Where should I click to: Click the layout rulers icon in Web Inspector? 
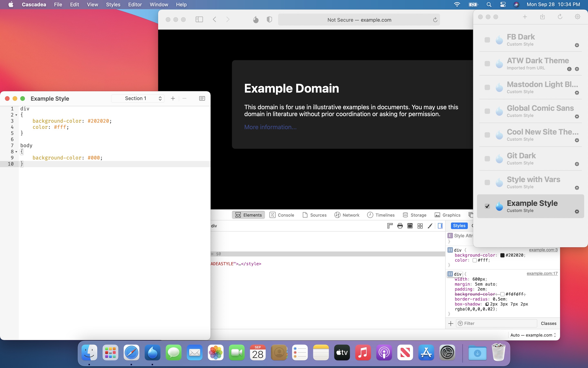[x=390, y=226]
